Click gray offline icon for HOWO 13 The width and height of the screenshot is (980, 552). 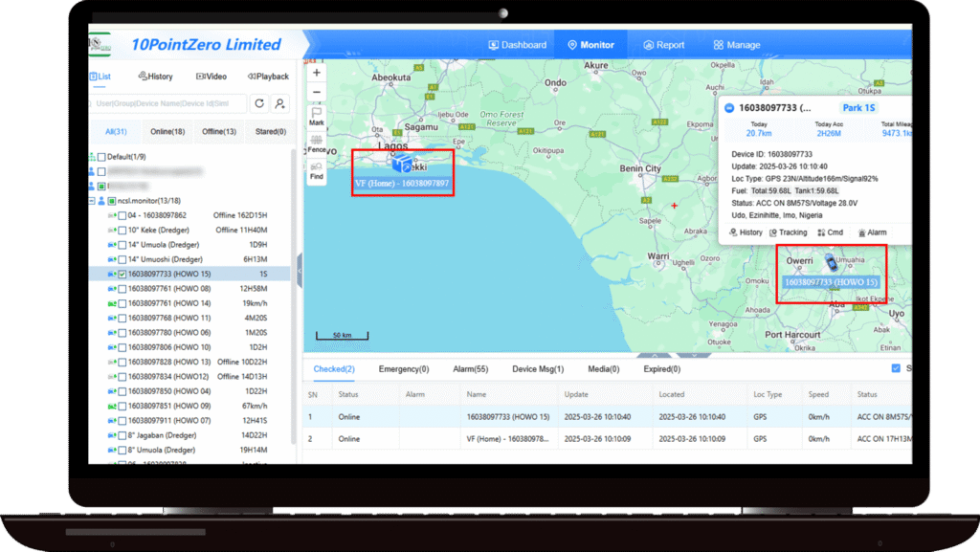[112, 363]
